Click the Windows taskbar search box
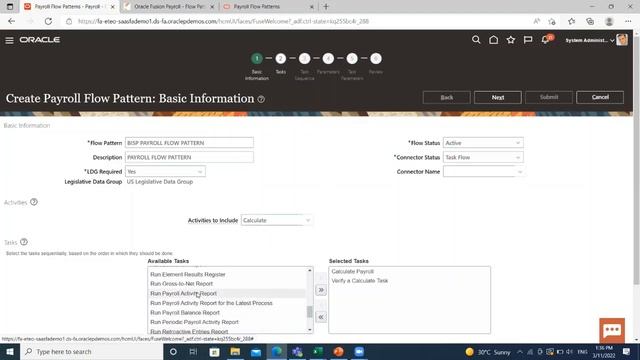640x360 pixels. pyautogui.click(x=91, y=351)
